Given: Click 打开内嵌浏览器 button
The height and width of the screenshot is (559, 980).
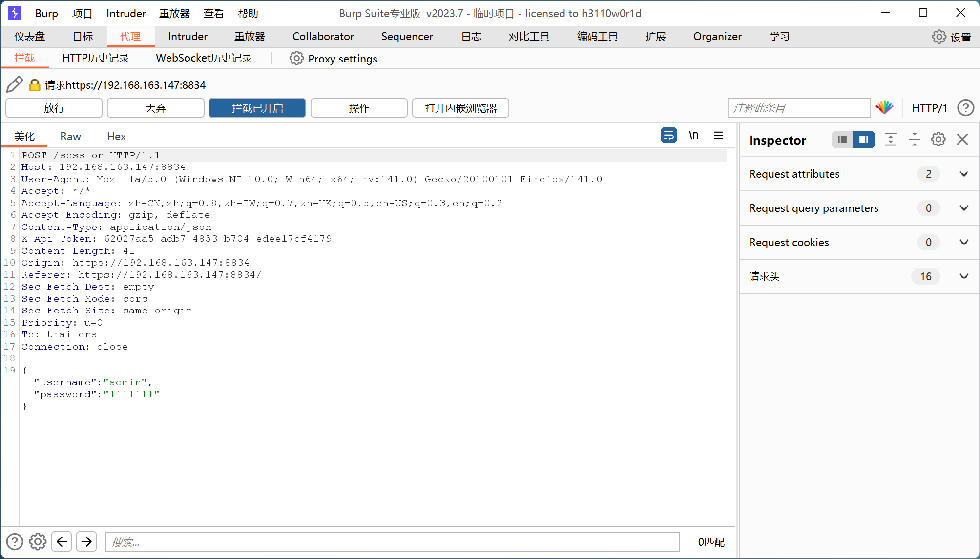Looking at the screenshot, I should [x=460, y=108].
